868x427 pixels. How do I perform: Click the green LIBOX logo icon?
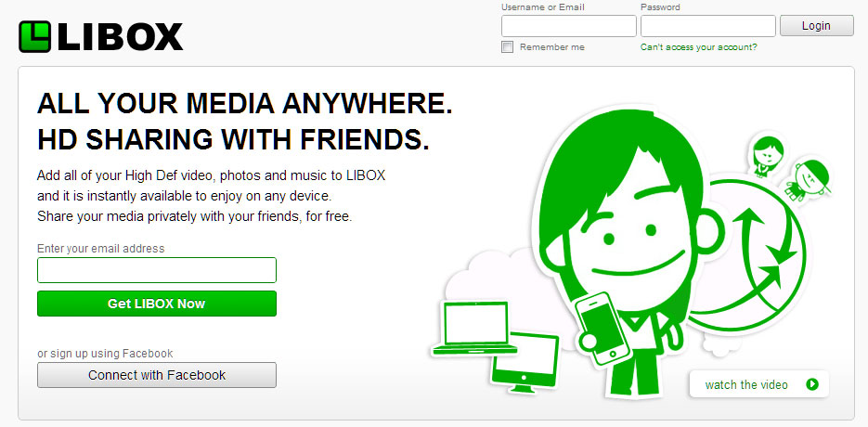(x=34, y=36)
